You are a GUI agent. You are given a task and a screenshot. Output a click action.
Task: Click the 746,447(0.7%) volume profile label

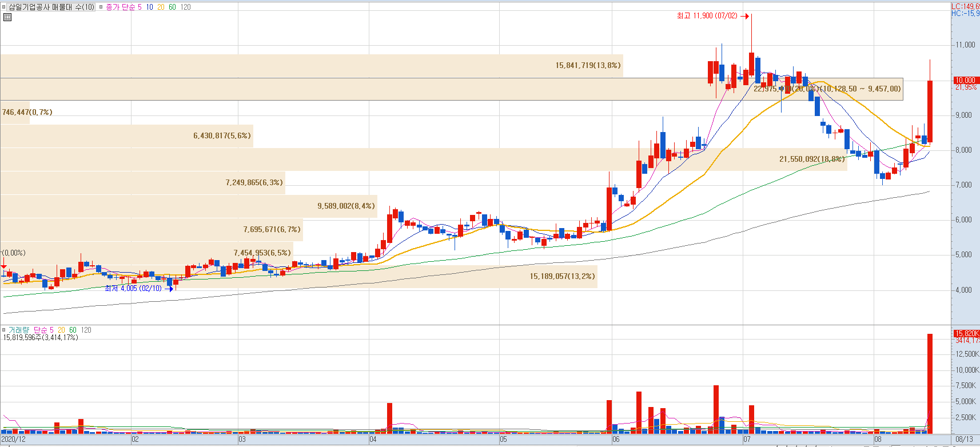pos(27,113)
